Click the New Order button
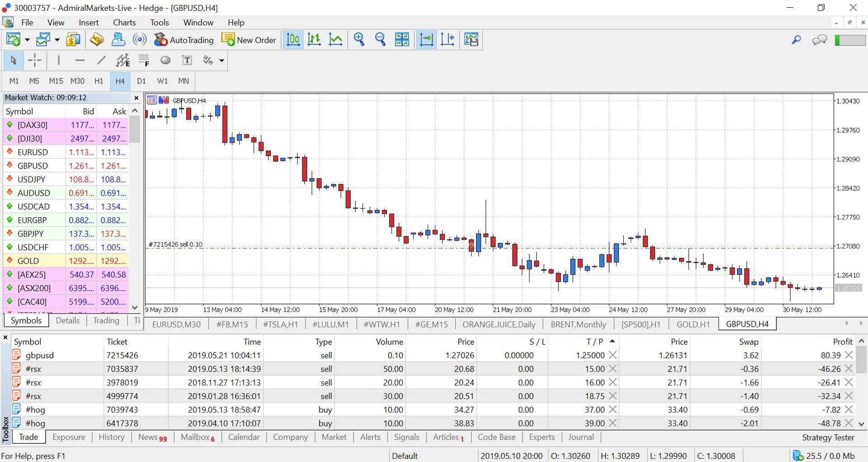The width and height of the screenshot is (868, 462). pyautogui.click(x=249, y=40)
